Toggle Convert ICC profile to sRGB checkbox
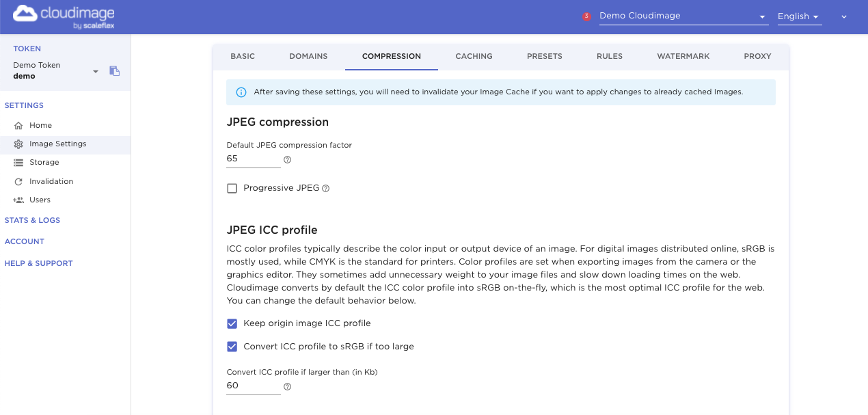This screenshot has width=868, height=415. click(x=232, y=347)
